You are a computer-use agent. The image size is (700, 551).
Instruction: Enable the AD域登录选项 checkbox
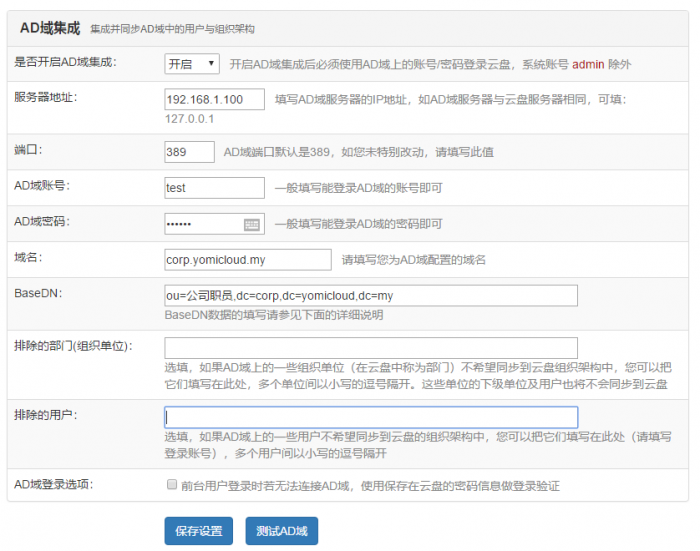click(x=172, y=484)
